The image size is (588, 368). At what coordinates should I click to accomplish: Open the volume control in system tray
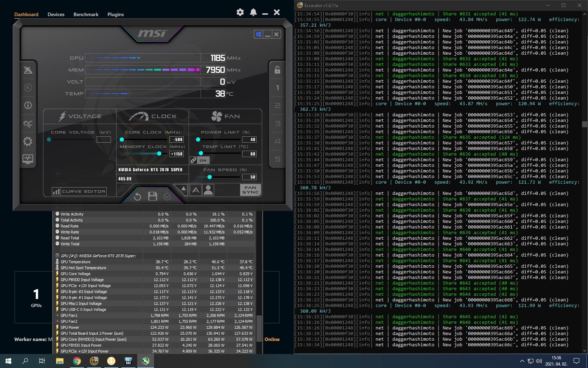point(539,361)
